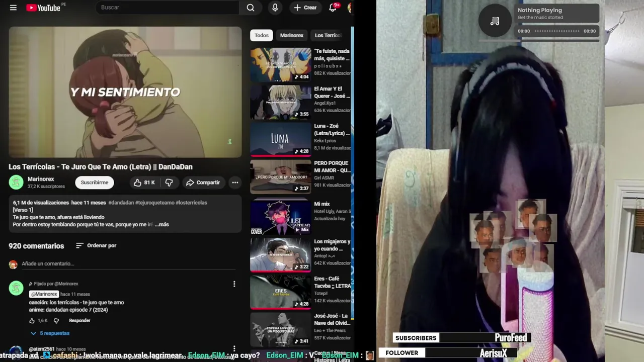This screenshot has width=644, height=362.
Task: Dislike the video with thumbs down
Action: point(169,183)
